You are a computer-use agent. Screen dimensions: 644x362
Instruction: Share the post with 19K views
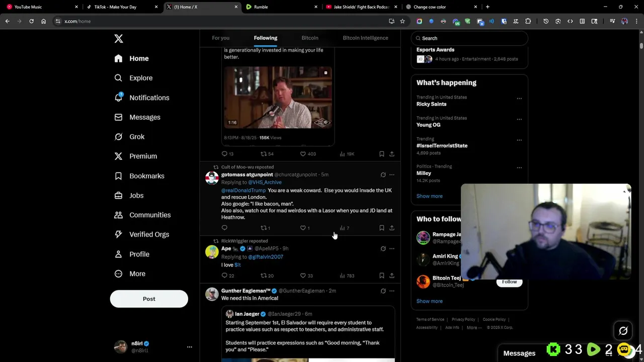[392, 154]
